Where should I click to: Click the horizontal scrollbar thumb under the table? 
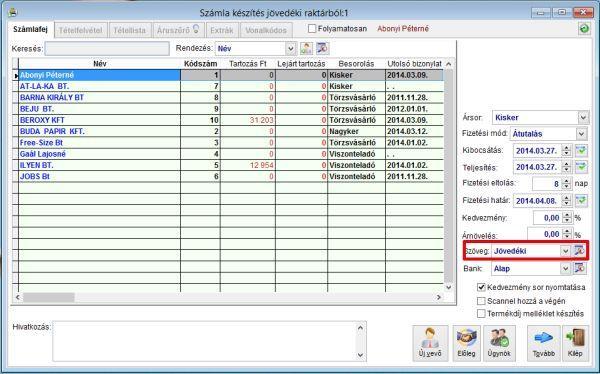tap(49, 297)
